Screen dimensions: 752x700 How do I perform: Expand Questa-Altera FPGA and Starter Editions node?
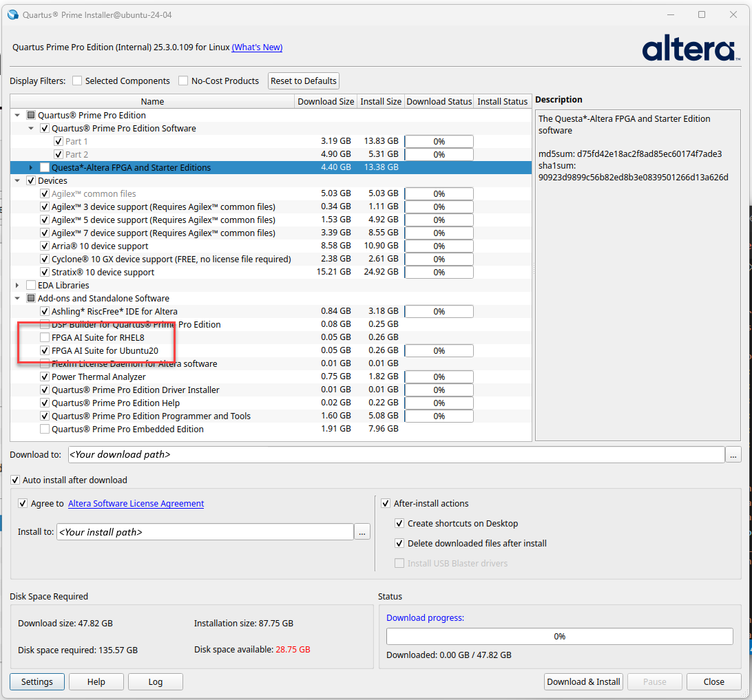pos(31,167)
